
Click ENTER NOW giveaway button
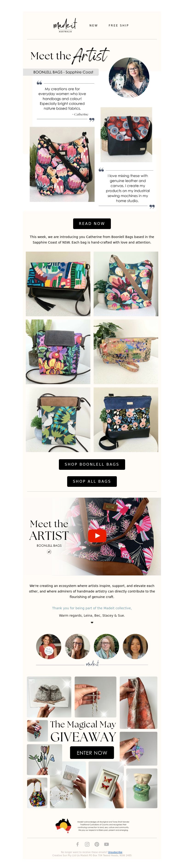pos(92,752)
